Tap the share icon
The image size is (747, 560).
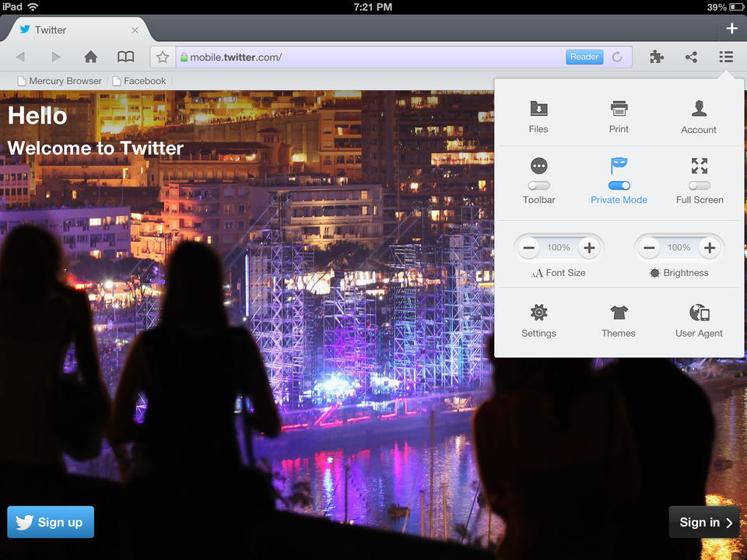[x=691, y=57]
